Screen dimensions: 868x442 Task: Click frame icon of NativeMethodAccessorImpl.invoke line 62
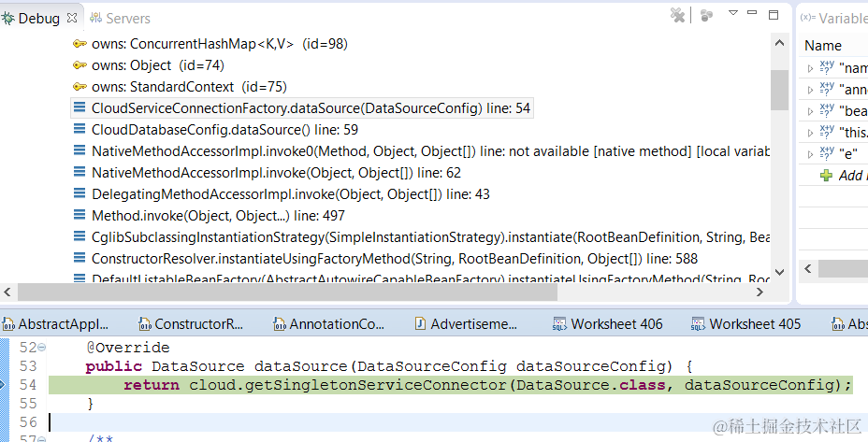pos(80,173)
